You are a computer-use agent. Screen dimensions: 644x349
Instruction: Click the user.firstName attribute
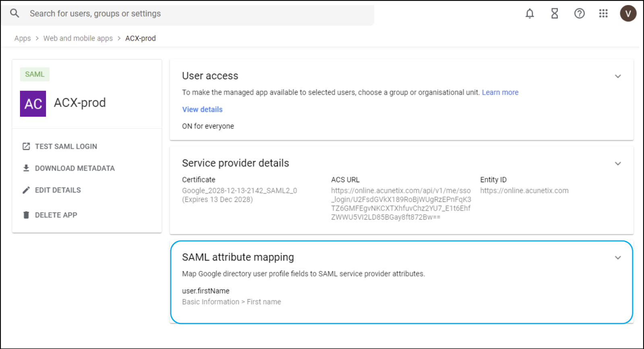[x=206, y=291]
